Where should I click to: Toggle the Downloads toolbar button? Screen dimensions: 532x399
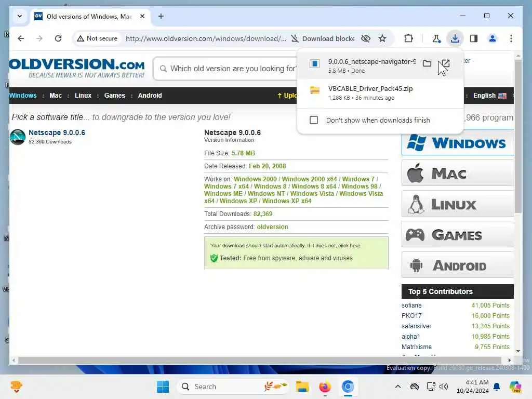[x=455, y=38]
